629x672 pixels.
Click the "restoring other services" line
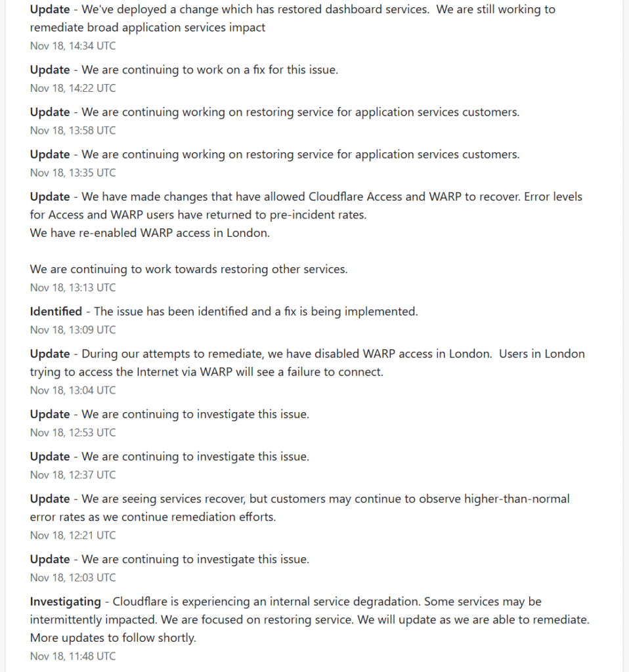click(188, 269)
